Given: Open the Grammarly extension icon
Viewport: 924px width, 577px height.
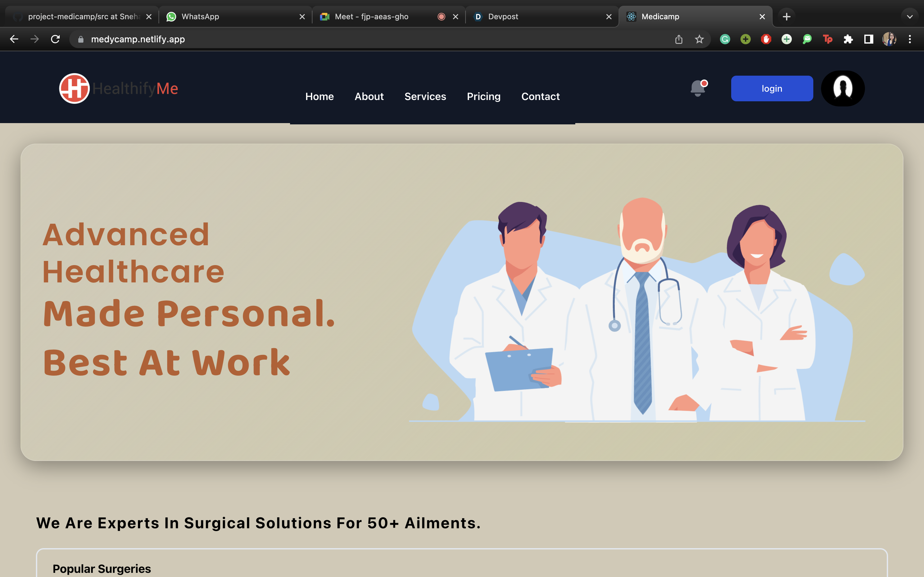Looking at the screenshot, I should point(725,39).
